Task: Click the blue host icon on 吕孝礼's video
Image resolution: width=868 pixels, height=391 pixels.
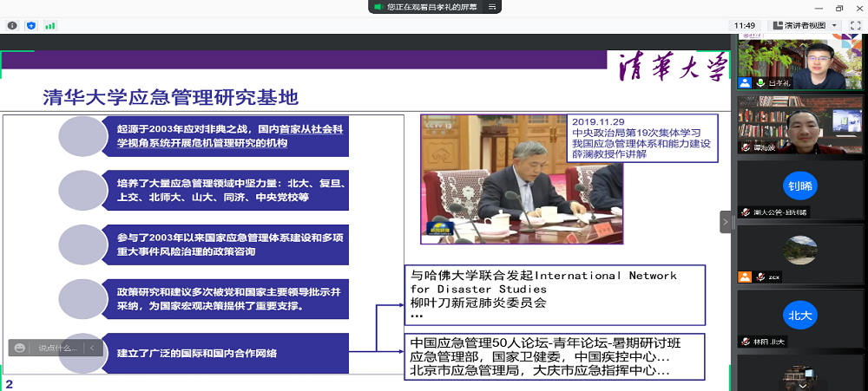Action: [x=745, y=83]
